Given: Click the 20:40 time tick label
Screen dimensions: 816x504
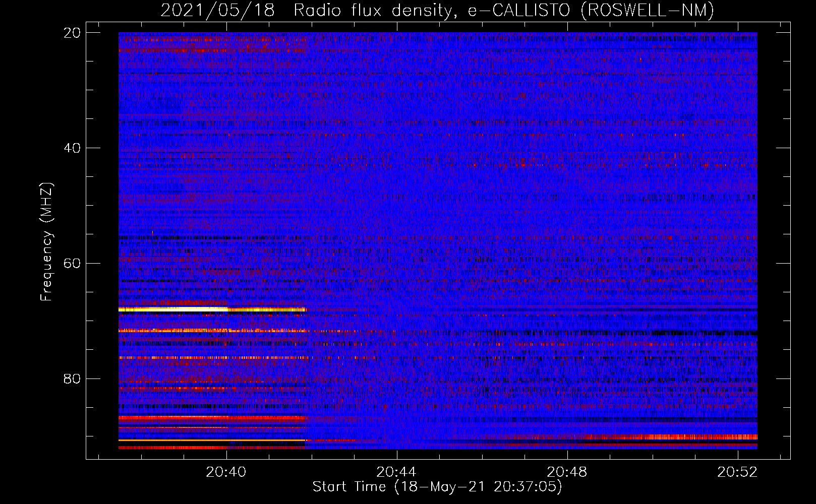Looking at the screenshot, I should pyautogui.click(x=226, y=472).
